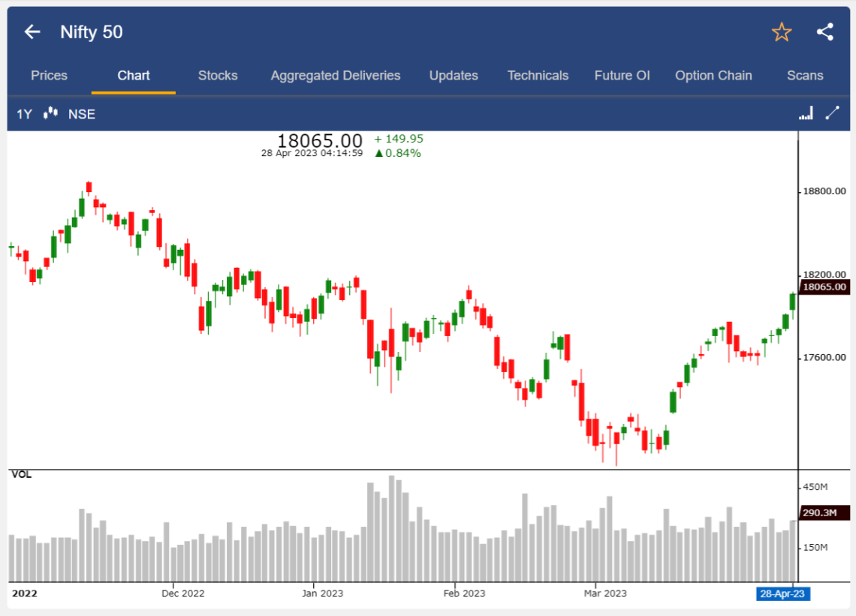Select the trendline drawing tool icon
Screen dimensions: 856x616
tap(832, 113)
